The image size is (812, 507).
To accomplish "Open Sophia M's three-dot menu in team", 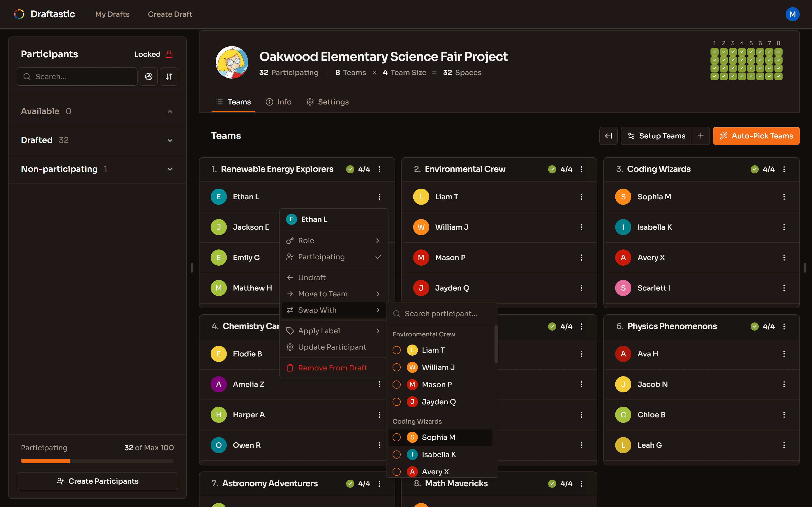I will 784,197.
